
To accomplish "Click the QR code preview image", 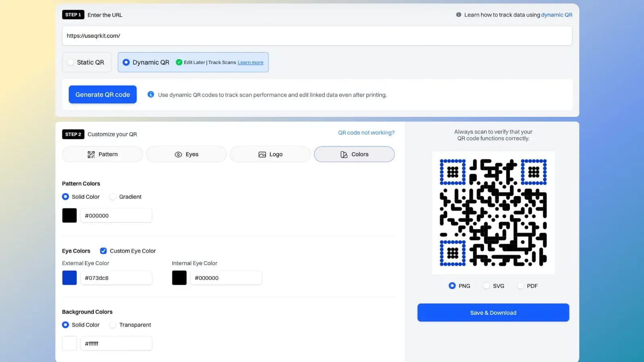I will coord(493,212).
